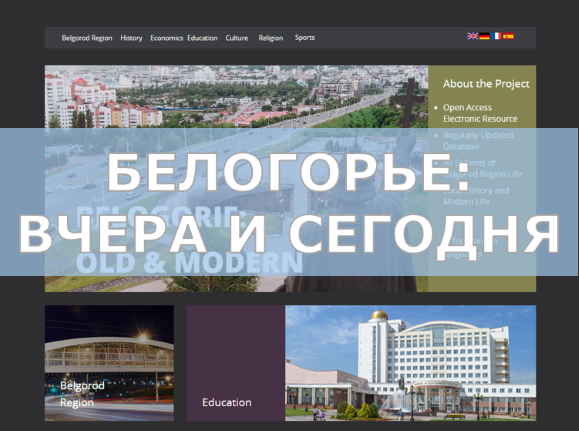Open the History menu item

(131, 38)
